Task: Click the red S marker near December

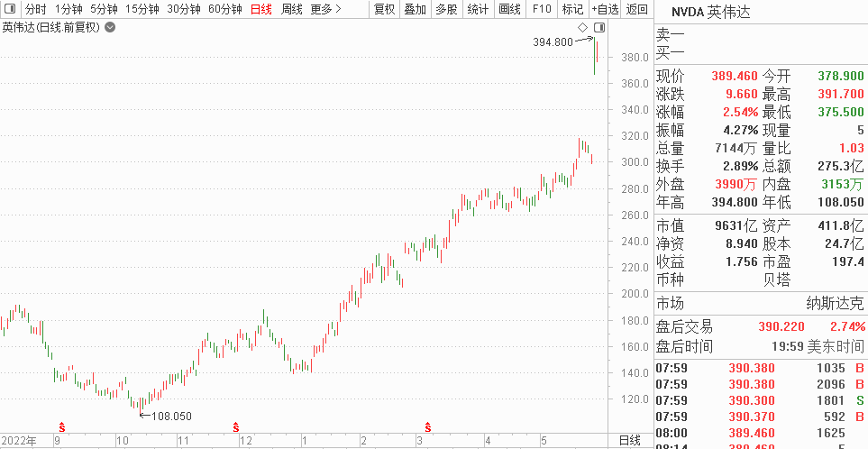Action: pos(236,426)
